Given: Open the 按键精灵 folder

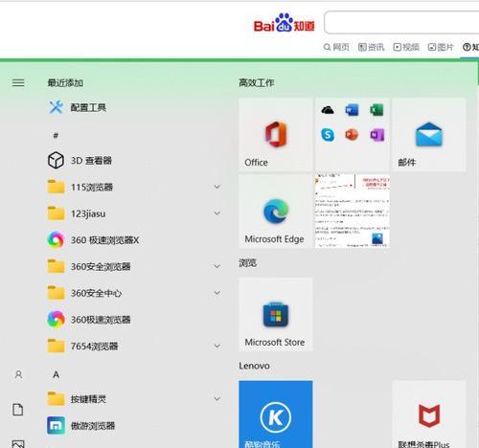Looking at the screenshot, I should (77, 399).
